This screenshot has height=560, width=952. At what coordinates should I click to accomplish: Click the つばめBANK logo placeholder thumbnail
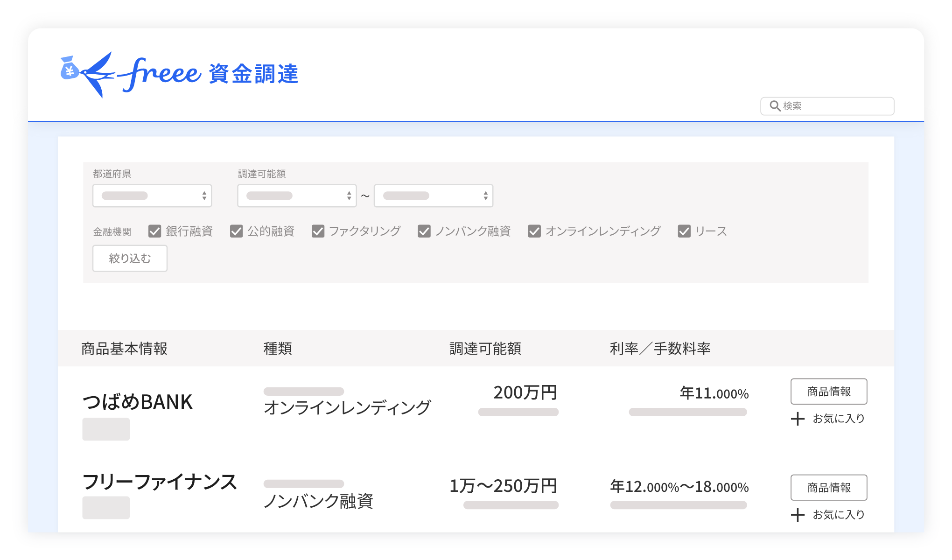click(106, 429)
